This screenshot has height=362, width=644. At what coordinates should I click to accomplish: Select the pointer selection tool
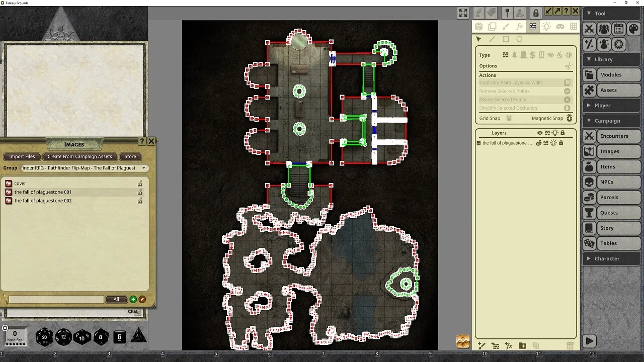pos(478,39)
